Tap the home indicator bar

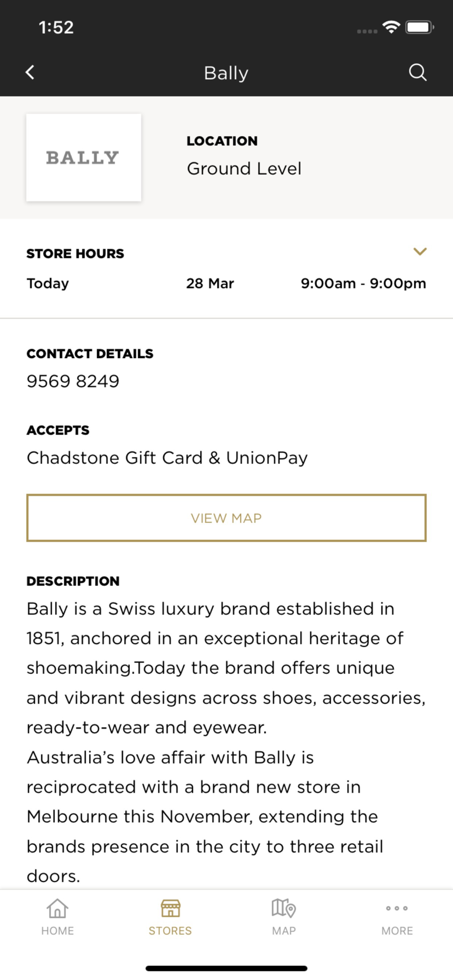point(226,968)
